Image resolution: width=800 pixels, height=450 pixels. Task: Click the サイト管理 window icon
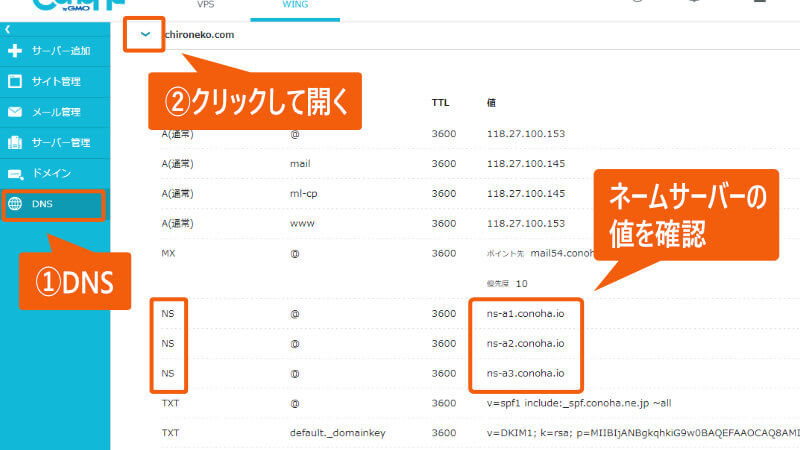pyautogui.click(x=15, y=81)
